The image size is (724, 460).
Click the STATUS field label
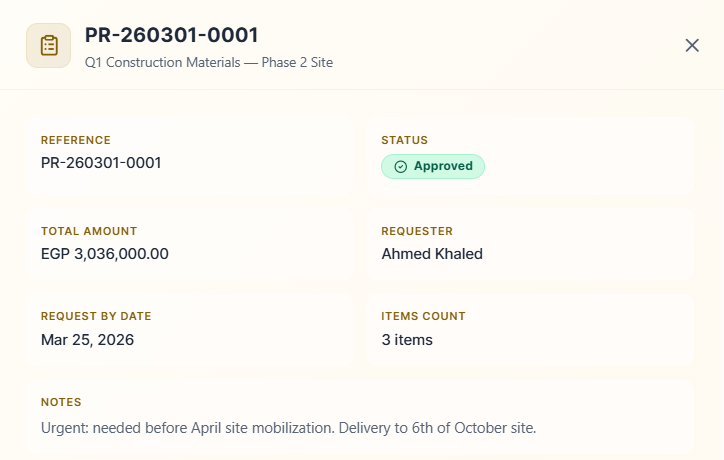pos(404,140)
